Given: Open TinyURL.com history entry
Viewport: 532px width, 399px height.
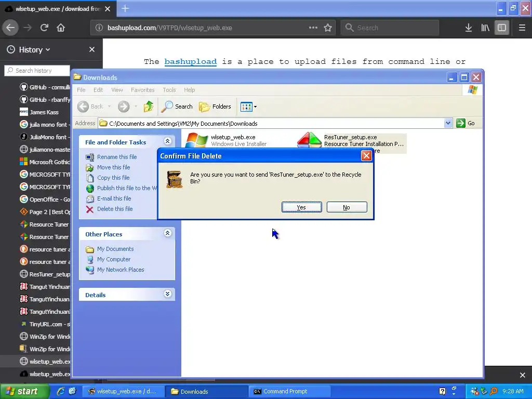Looking at the screenshot, I should 45,324.
